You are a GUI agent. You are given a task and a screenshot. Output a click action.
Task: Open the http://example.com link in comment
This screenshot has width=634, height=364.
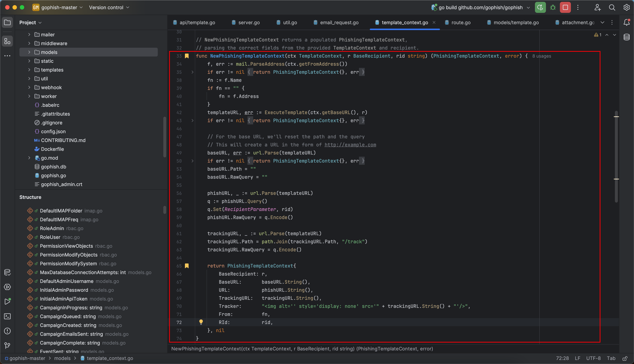[350, 145]
